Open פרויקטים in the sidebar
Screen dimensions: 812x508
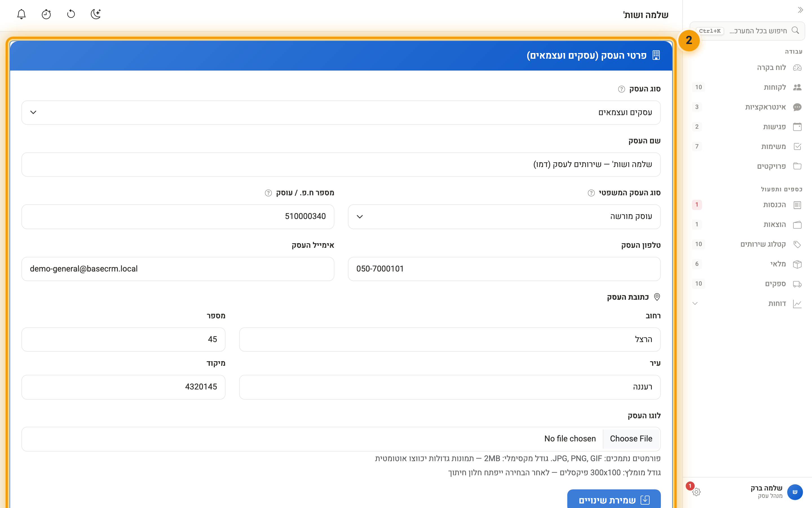747,166
